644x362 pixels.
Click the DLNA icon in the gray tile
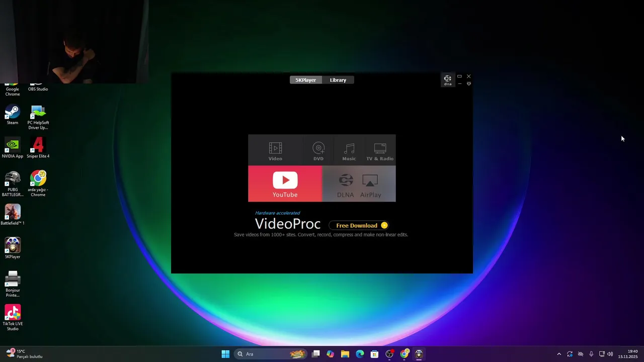coord(346,185)
